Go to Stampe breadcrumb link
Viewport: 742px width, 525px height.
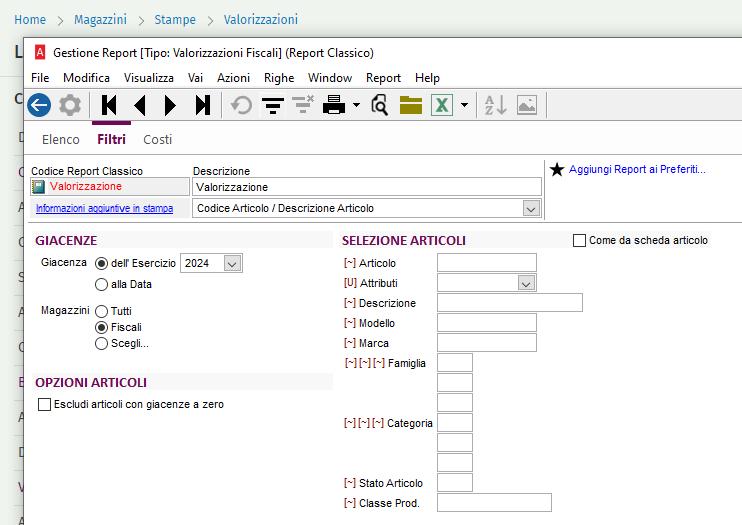[x=175, y=20]
